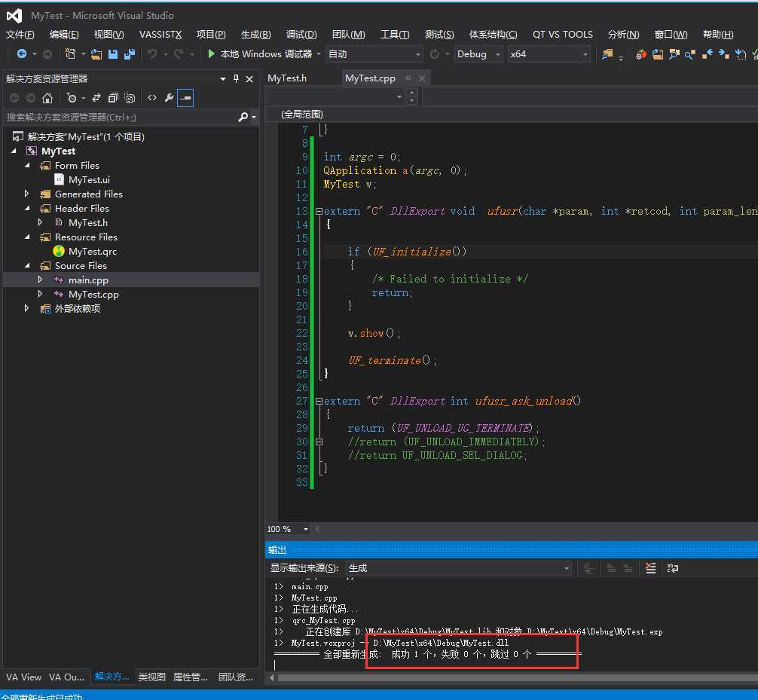Switch to the VA Ou... tab

click(x=66, y=677)
